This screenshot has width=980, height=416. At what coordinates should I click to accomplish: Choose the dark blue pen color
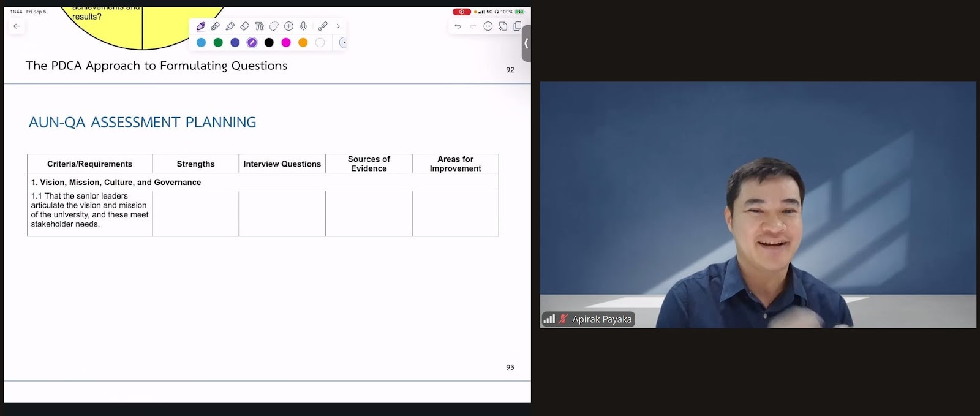point(235,42)
